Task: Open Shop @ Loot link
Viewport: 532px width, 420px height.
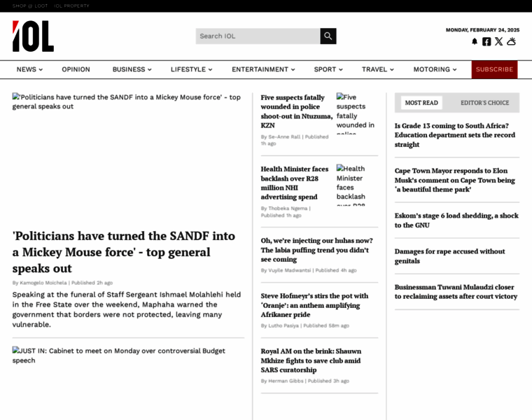Action: (30, 6)
